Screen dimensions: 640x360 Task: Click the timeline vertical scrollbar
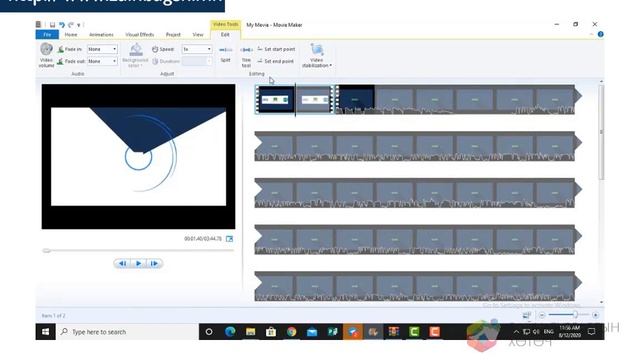click(601, 132)
